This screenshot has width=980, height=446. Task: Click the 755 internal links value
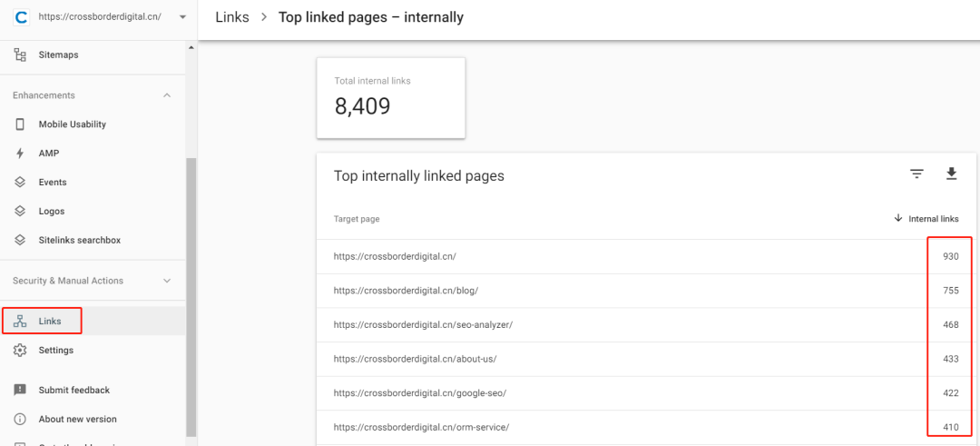point(951,291)
